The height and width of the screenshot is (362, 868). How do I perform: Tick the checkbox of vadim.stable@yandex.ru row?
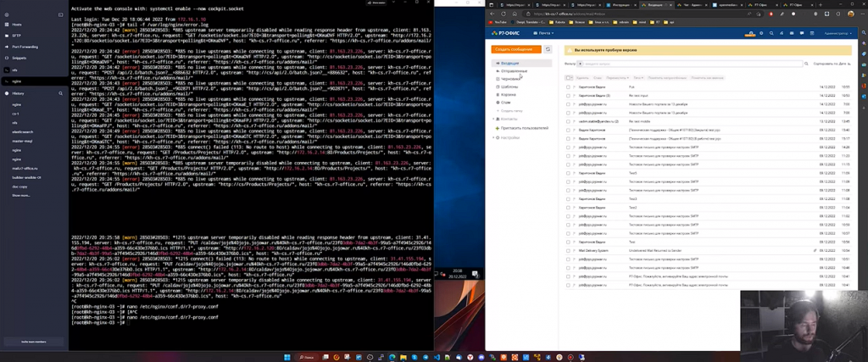click(x=568, y=121)
